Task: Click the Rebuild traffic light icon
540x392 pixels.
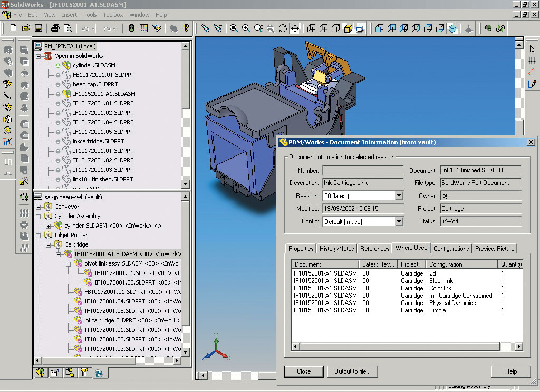Action: [131, 28]
